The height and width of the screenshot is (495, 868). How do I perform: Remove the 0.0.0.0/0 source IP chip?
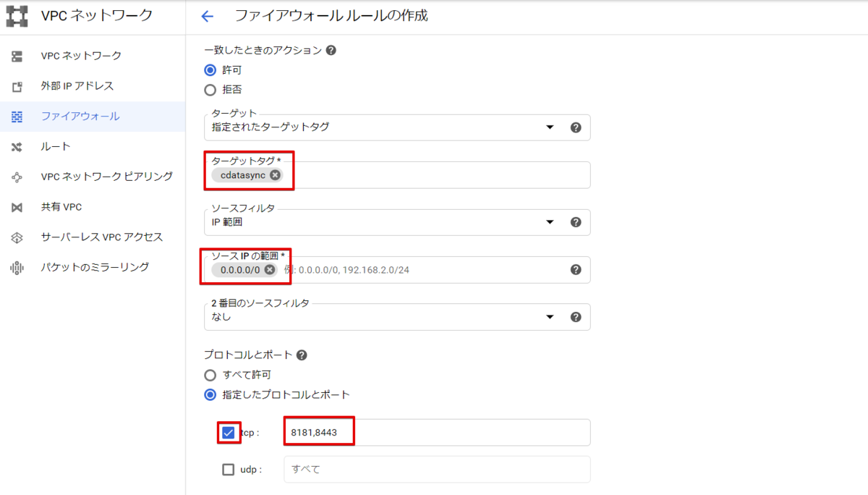pos(269,269)
